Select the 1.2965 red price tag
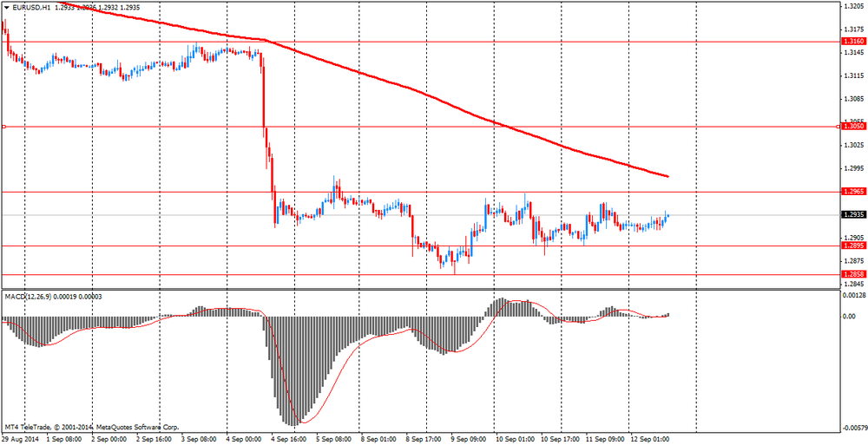This screenshot has height=445, width=868. pyautogui.click(x=852, y=192)
